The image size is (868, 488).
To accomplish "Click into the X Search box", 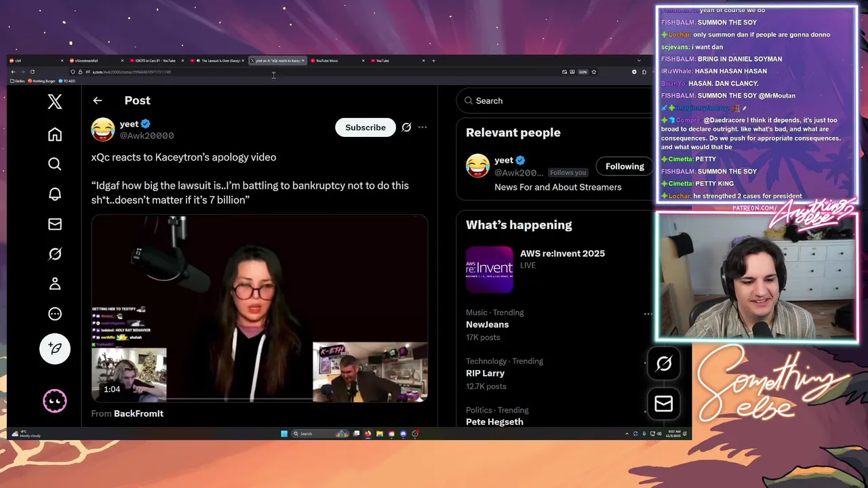I will point(556,101).
